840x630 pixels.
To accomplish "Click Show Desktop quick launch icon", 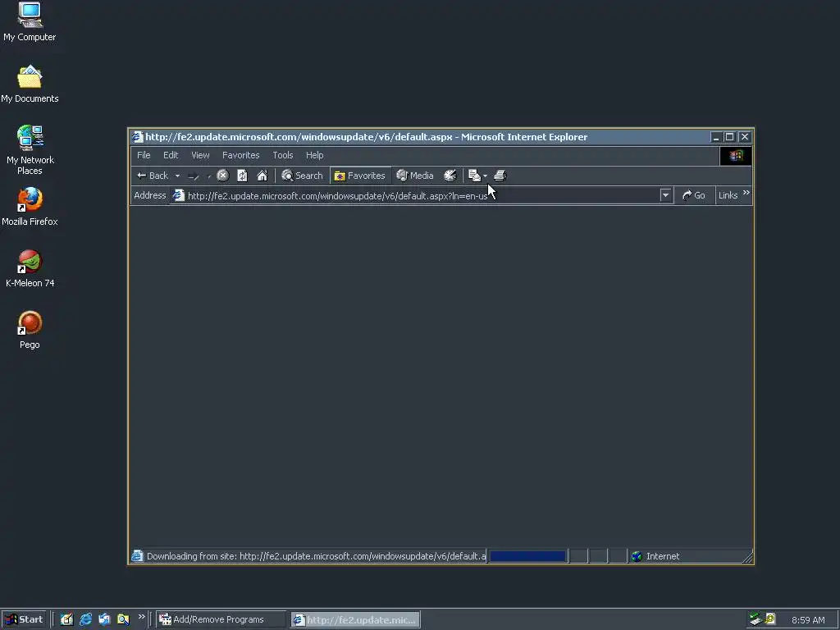I will tap(66, 619).
